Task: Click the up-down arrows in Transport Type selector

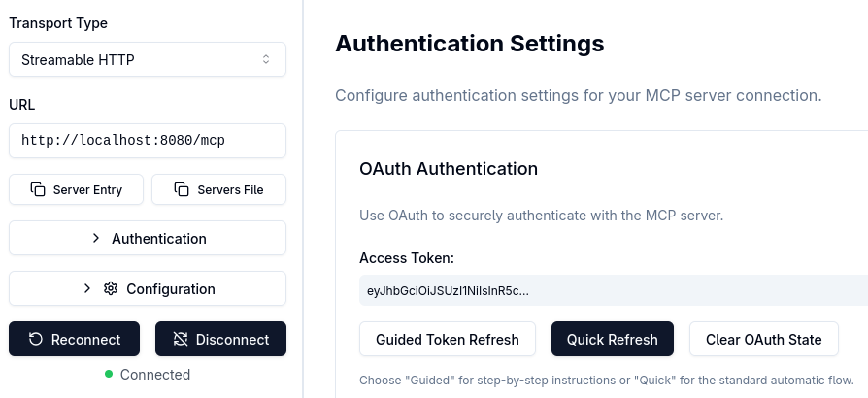Action: 266,59
